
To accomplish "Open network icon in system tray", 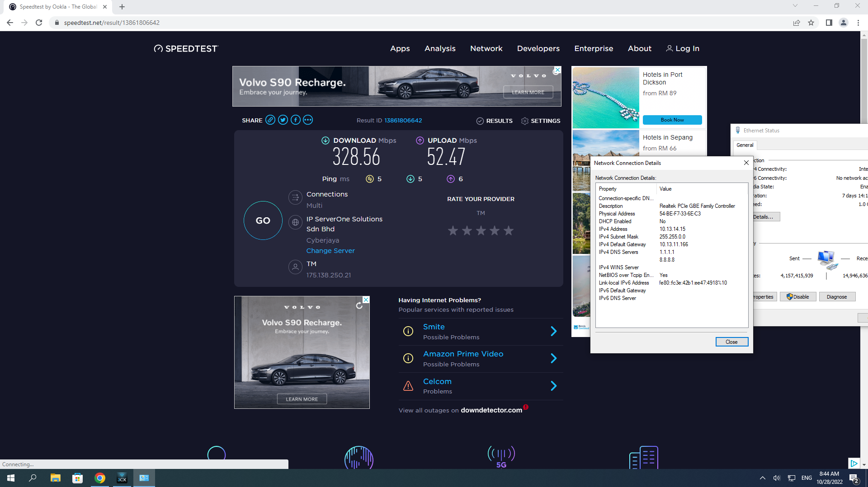I will [x=792, y=478].
